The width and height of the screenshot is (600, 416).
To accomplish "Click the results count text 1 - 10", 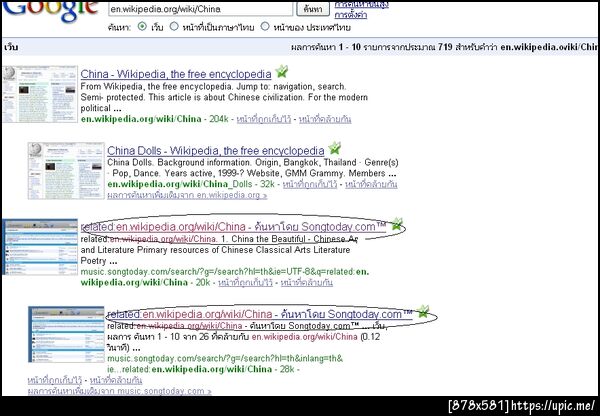I will click(350, 47).
